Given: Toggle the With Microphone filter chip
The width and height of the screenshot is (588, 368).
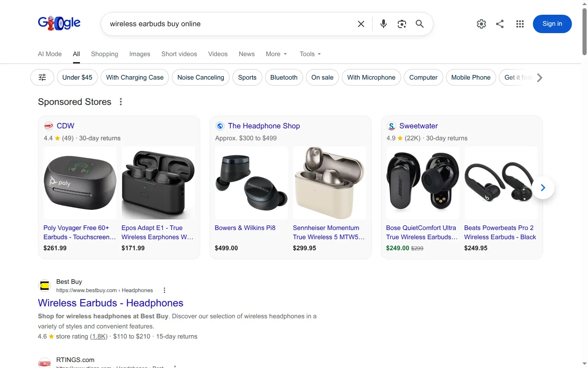Looking at the screenshot, I should coord(371,77).
